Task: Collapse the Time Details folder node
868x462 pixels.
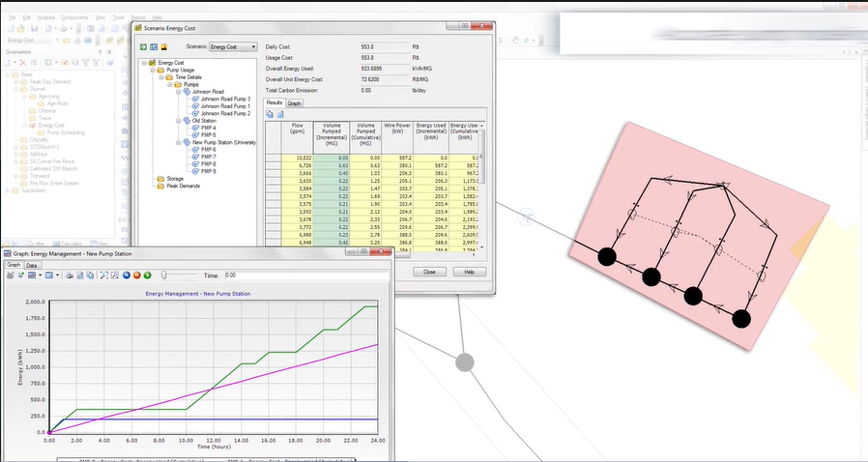Action: point(161,77)
